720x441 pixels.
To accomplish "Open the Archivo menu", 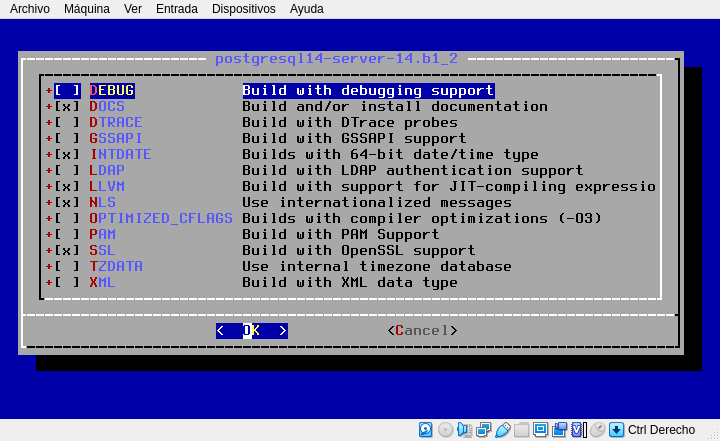I will [30, 9].
